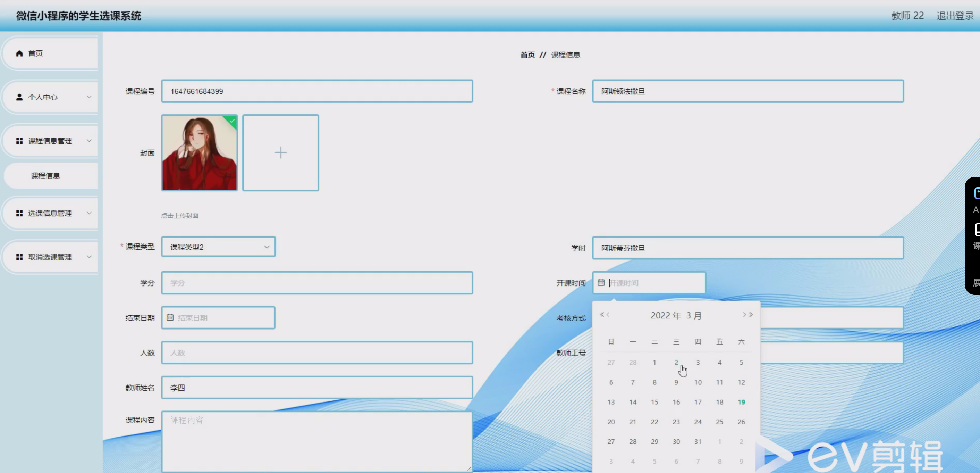This screenshot has height=473, width=980.
Task: Click the 学分 input field
Action: pyautogui.click(x=317, y=283)
